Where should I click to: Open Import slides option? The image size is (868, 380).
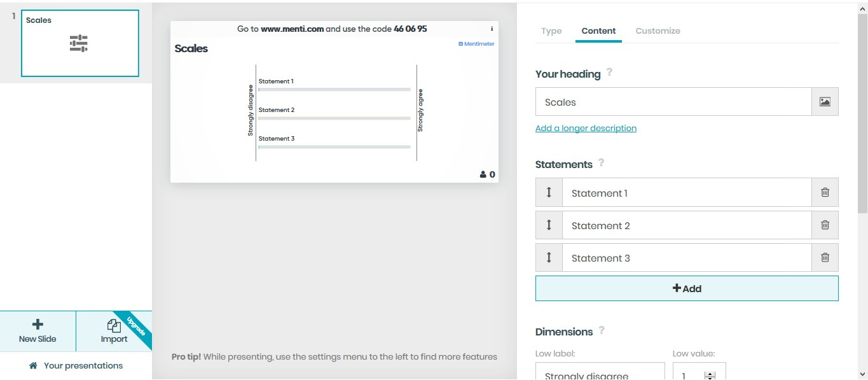114,331
